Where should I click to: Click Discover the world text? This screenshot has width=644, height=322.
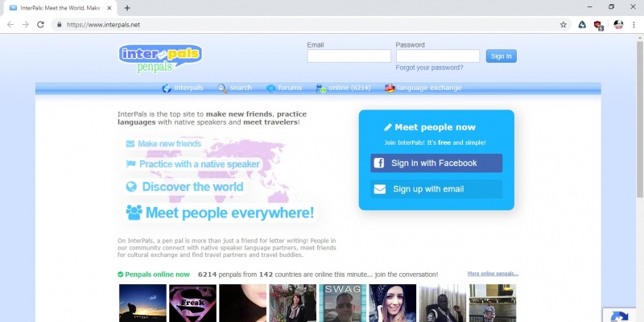(192, 187)
